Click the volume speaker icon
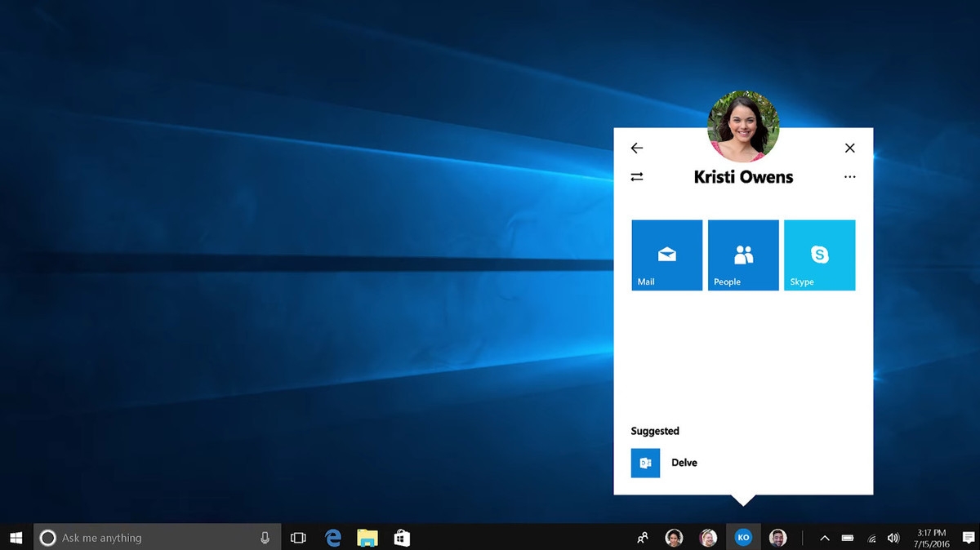 [x=893, y=537]
